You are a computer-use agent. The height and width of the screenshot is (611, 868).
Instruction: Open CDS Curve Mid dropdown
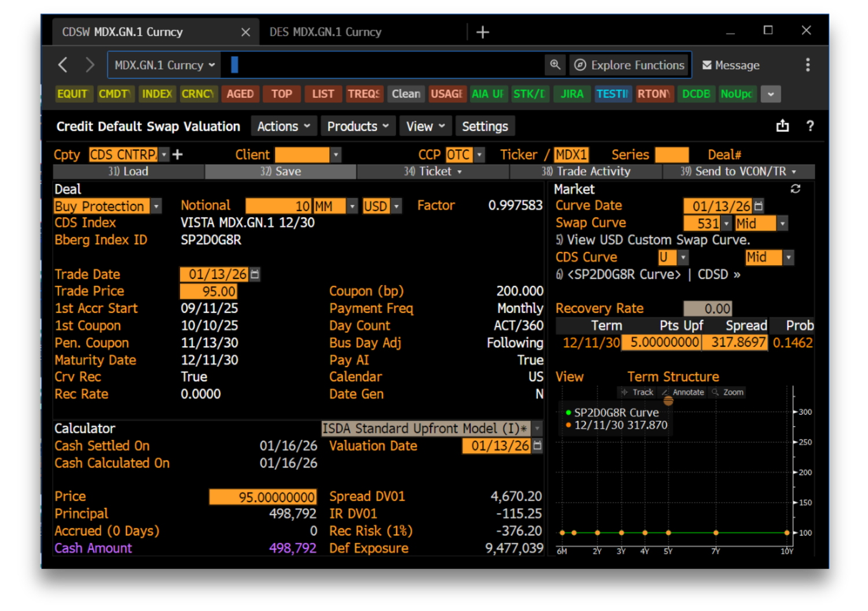click(x=788, y=257)
